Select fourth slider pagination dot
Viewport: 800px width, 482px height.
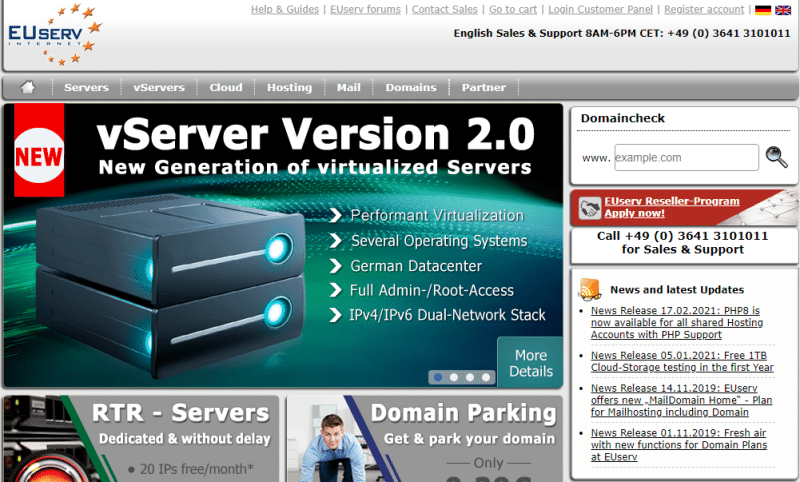click(485, 377)
